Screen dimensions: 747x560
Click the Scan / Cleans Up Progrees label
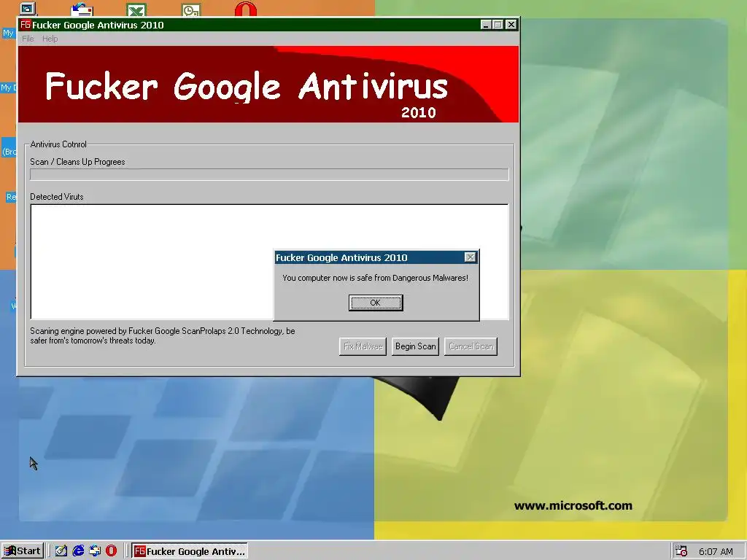[x=77, y=162]
